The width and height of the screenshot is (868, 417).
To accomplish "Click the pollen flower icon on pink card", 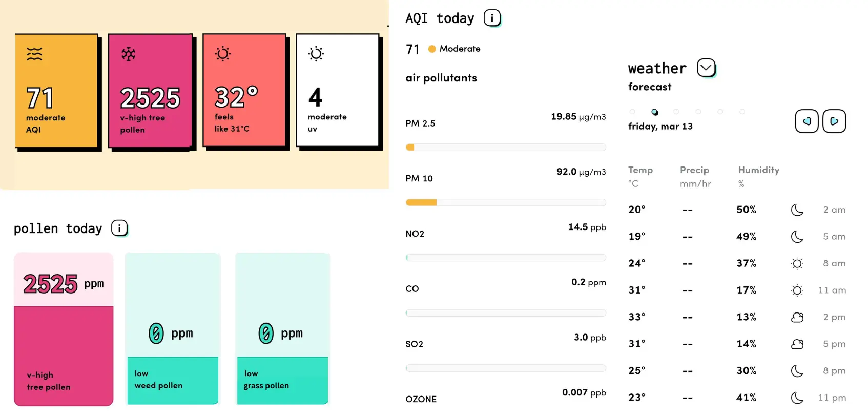I will pyautogui.click(x=129, y=54).
